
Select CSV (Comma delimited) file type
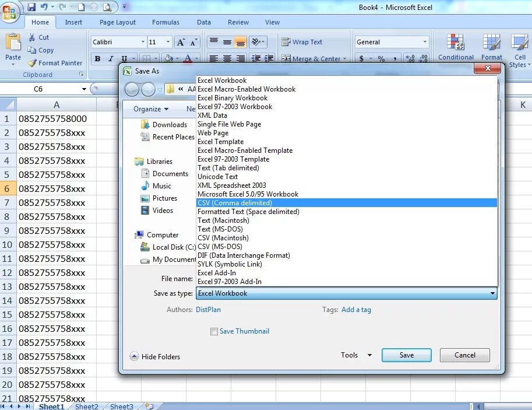(x=346, y=203)
